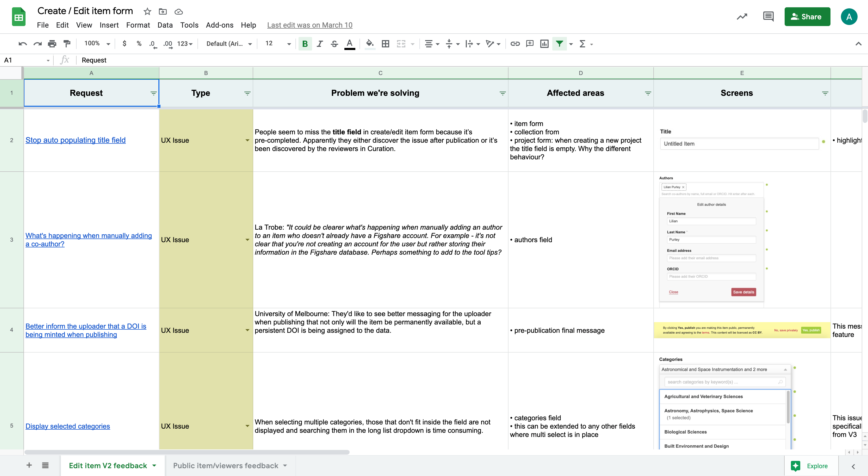Screen dimensions: 868x476
Task: Click the Paint format icon
Action: pyautogui.click(x=67, y=44)
